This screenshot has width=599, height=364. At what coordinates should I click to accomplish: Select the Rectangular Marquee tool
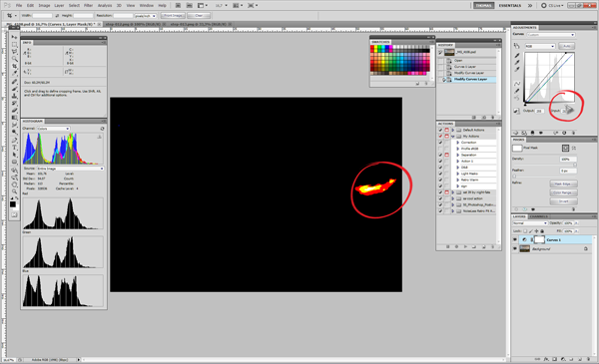click(x=14, y=44)
